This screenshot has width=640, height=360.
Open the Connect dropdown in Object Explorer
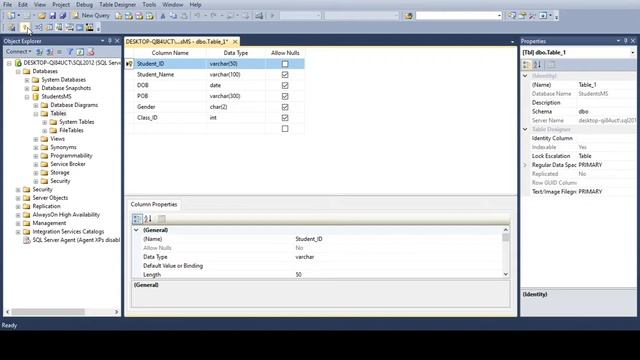pyautogui.click(x=18, y=52)
